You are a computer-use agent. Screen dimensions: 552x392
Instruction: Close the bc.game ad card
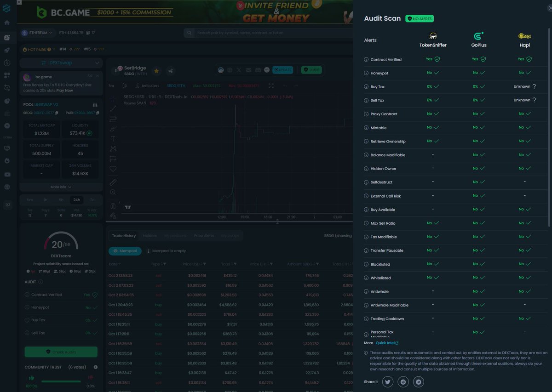pyautogui.click(x=98, y=76)
